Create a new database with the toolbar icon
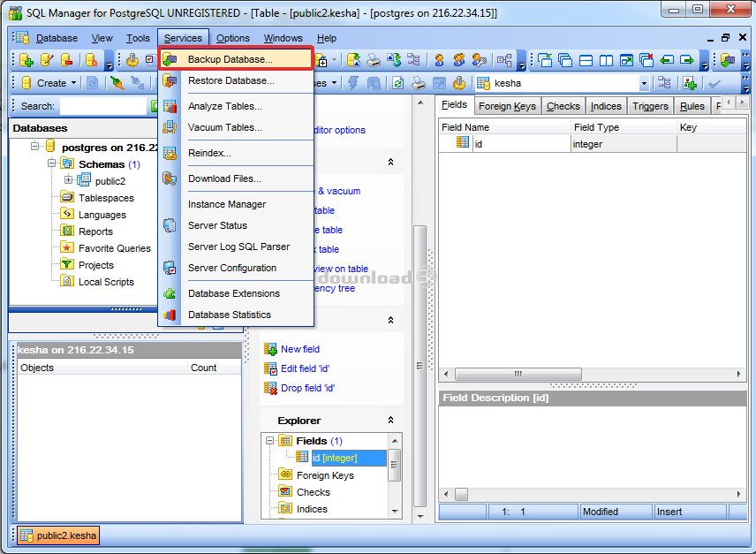 coord(26,60)
